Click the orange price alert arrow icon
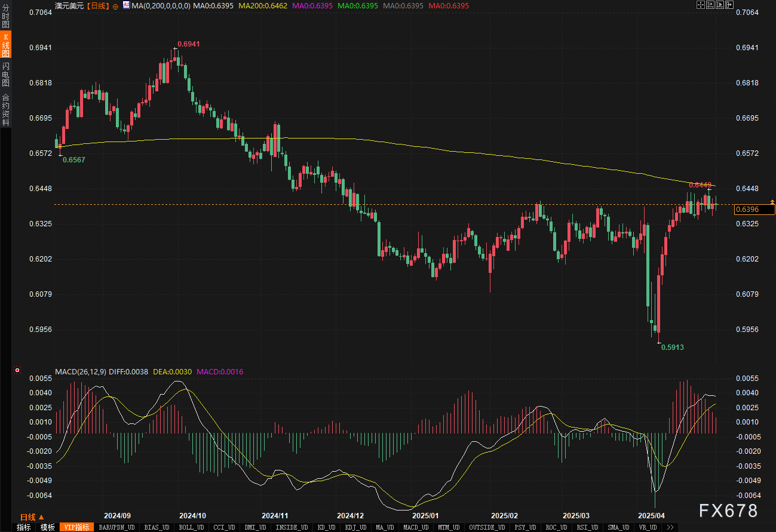 (772, 202)
